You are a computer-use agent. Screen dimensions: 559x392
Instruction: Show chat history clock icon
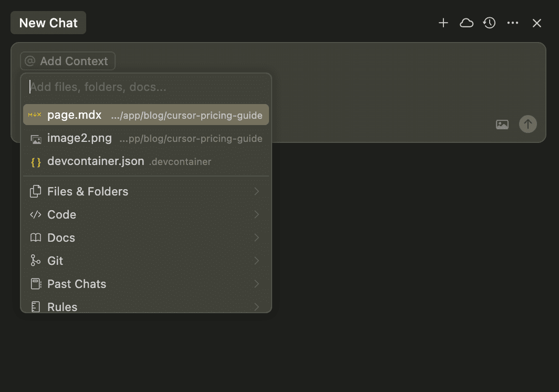(x=490, y=23)
